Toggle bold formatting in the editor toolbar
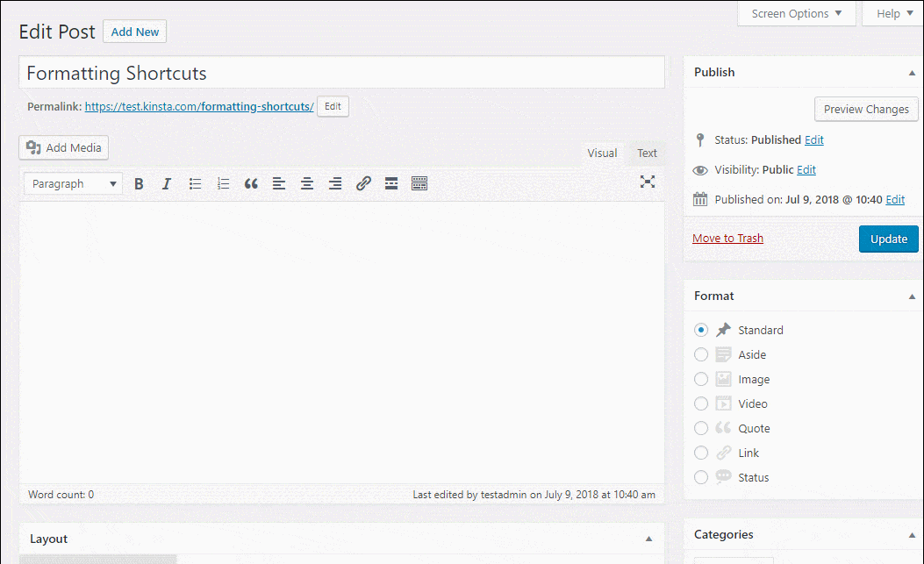This screenshot has width=924, height=564. [139, 183]
